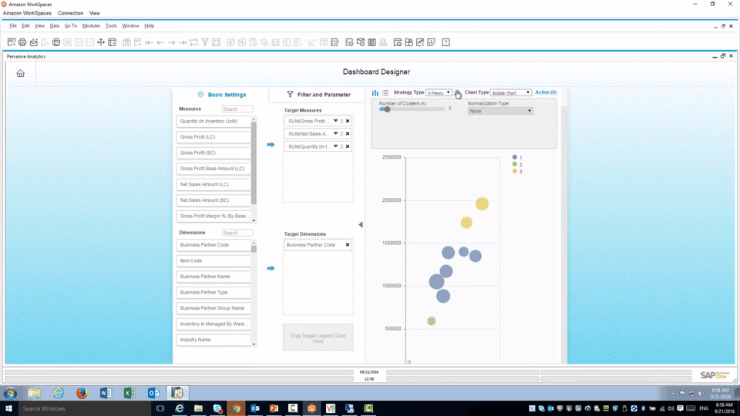
Task: Switch to the bar chart view icon
Action: [376, 93]
